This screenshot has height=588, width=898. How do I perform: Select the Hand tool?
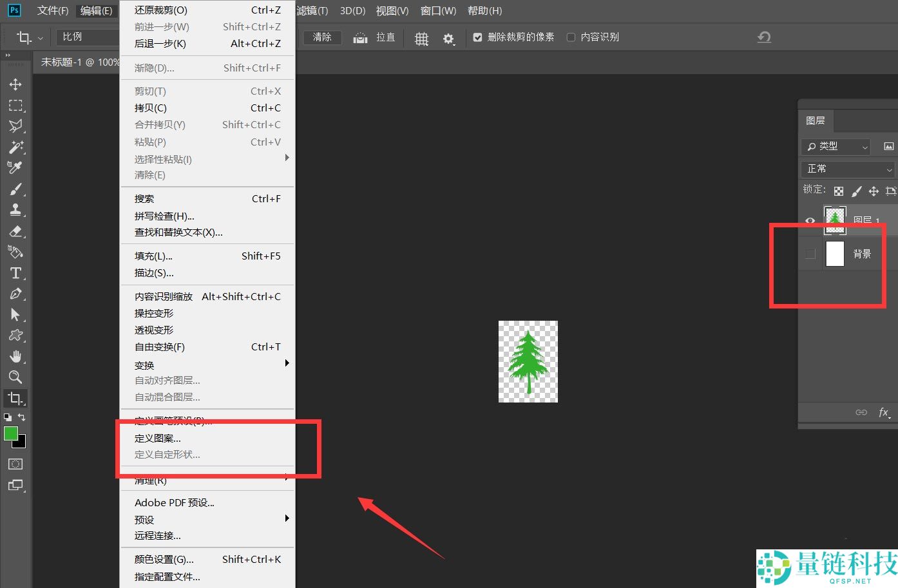(15, 356)
